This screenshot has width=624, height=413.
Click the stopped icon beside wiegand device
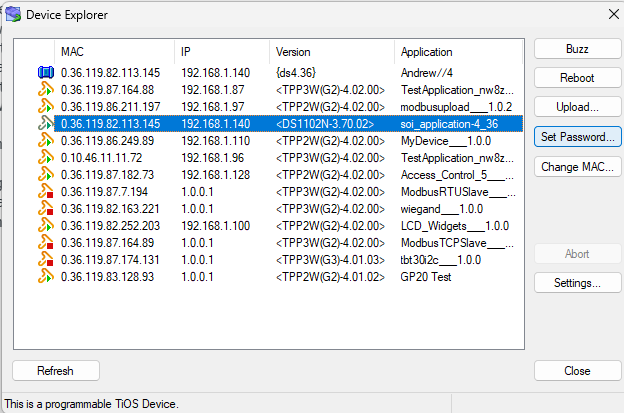(x=46, y=208)
